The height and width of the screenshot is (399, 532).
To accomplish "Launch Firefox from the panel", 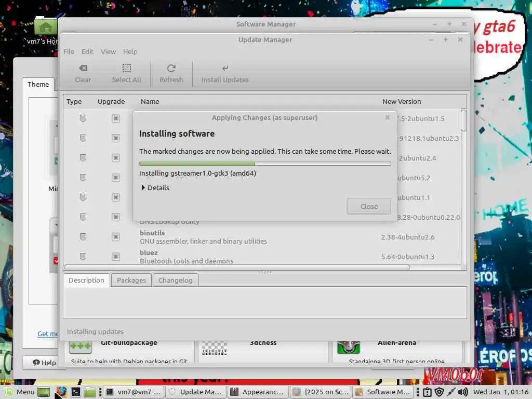I will click(61, 392).
